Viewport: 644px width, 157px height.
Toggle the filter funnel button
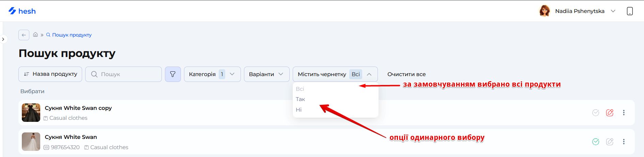[x=173, y=74]
